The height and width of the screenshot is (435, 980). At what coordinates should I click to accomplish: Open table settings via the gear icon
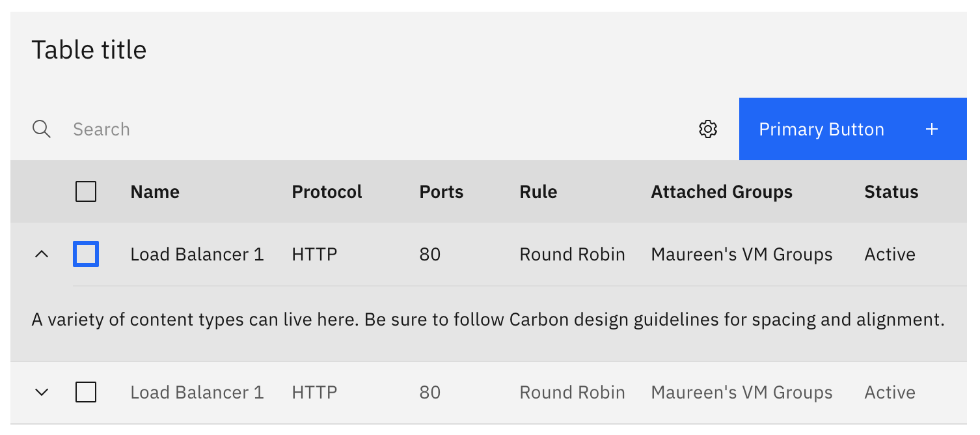[x=708, y=129]
